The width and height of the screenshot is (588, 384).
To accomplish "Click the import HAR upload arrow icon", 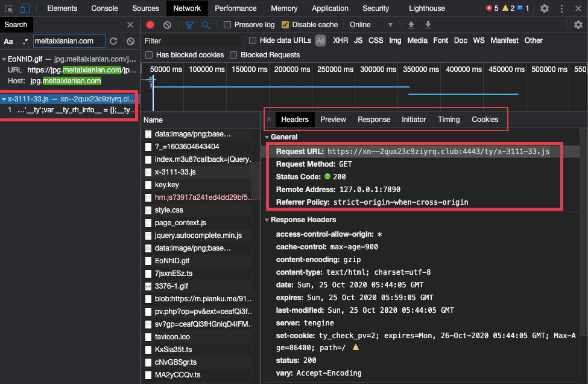I will [x=411, y=25].
